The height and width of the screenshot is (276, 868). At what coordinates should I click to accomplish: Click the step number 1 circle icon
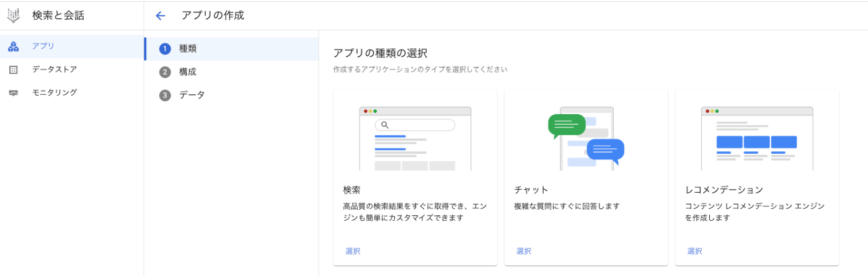pyautogui.click(x=165, y=49)
